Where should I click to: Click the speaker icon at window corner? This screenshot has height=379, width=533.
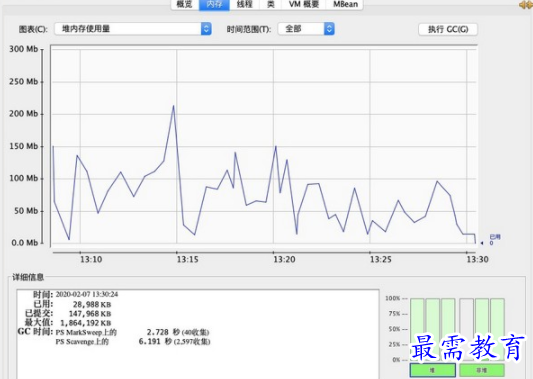(x=526, y=5)
